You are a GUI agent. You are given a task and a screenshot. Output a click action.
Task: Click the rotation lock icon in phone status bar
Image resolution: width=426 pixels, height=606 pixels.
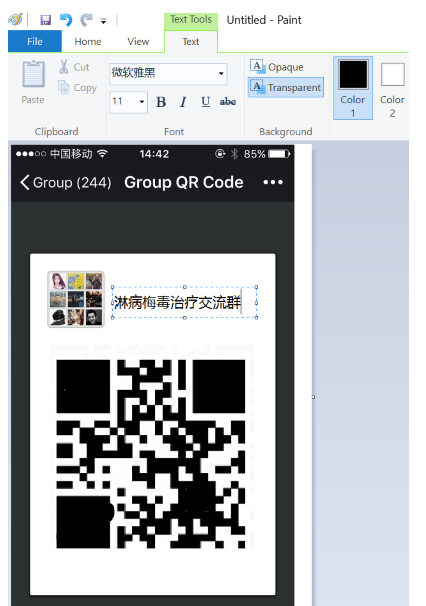(220, 154)
